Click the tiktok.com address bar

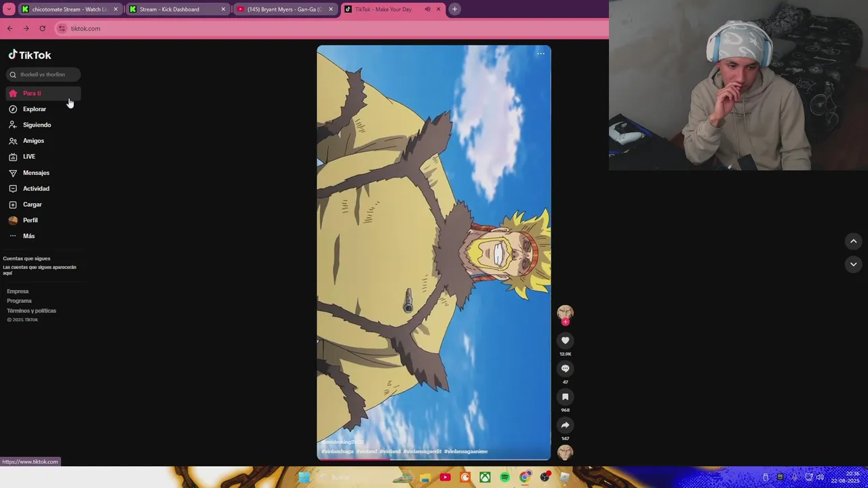(x=332, y=28)
